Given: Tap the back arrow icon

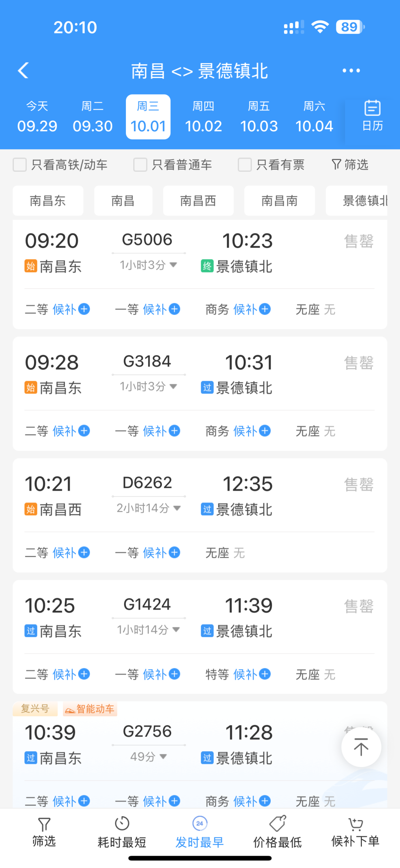Looking at the screenshot, I should pyautogui.click(x=23, y=70).
